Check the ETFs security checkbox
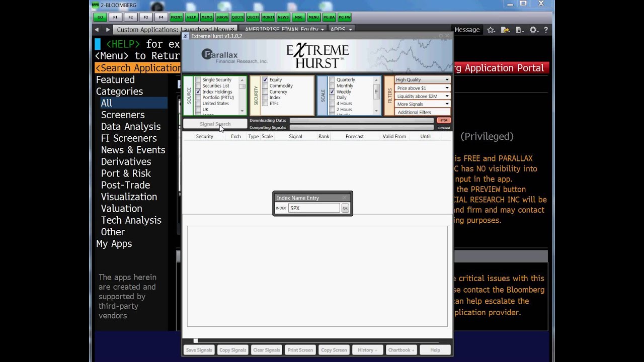The height and width of the screenshot is (362, 644). [x=265, y=104]
